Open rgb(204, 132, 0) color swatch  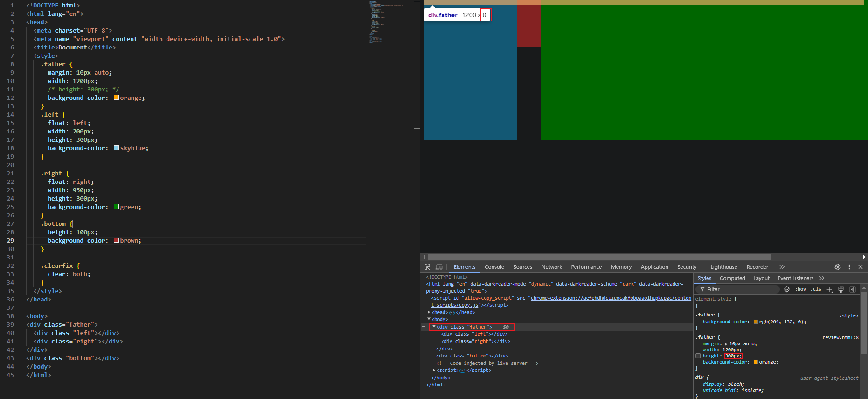(x=756, y=322)
